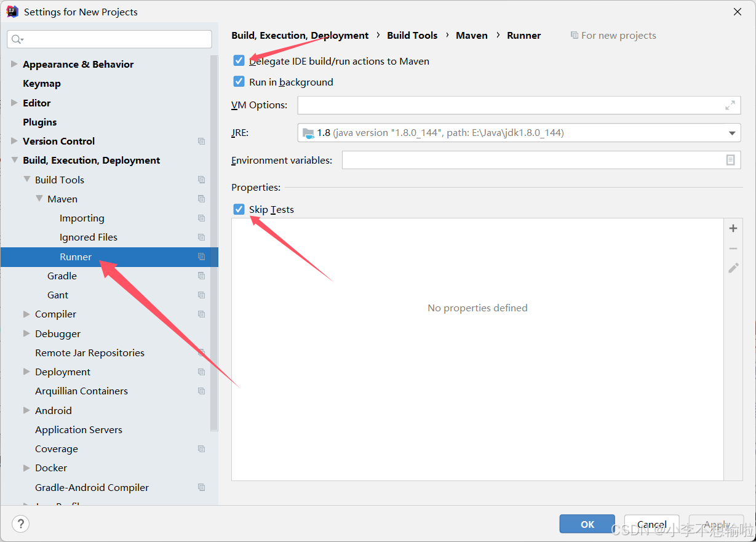Toggle Delegate IDE build/run actions to Maven

(239, 61)
